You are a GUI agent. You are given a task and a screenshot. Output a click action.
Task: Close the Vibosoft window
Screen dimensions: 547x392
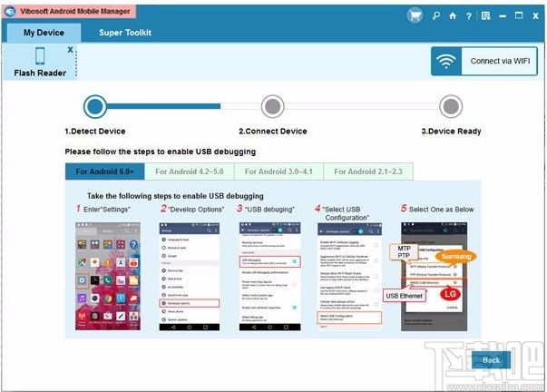point(535,15)
